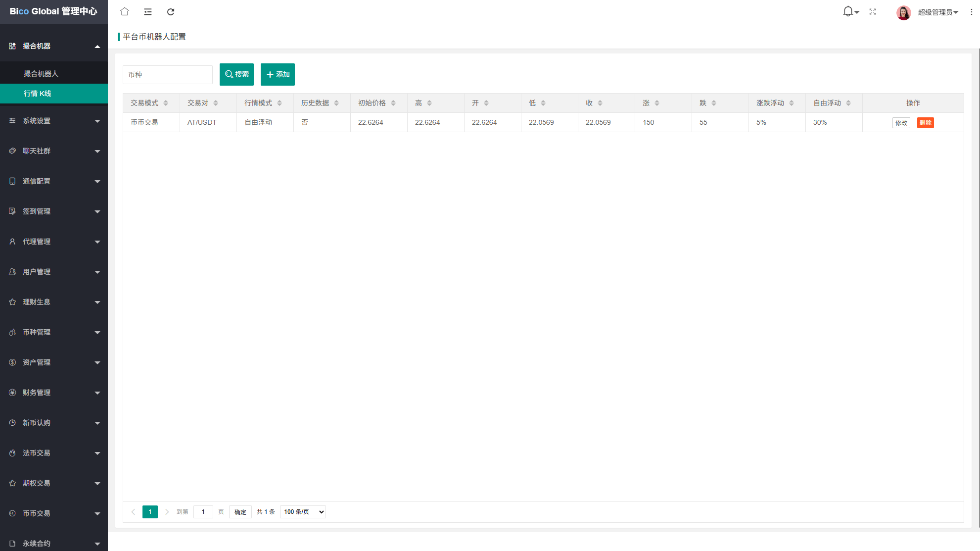Click the orange 删除 button
Viewport: 980px width, 551px height.
925,123
